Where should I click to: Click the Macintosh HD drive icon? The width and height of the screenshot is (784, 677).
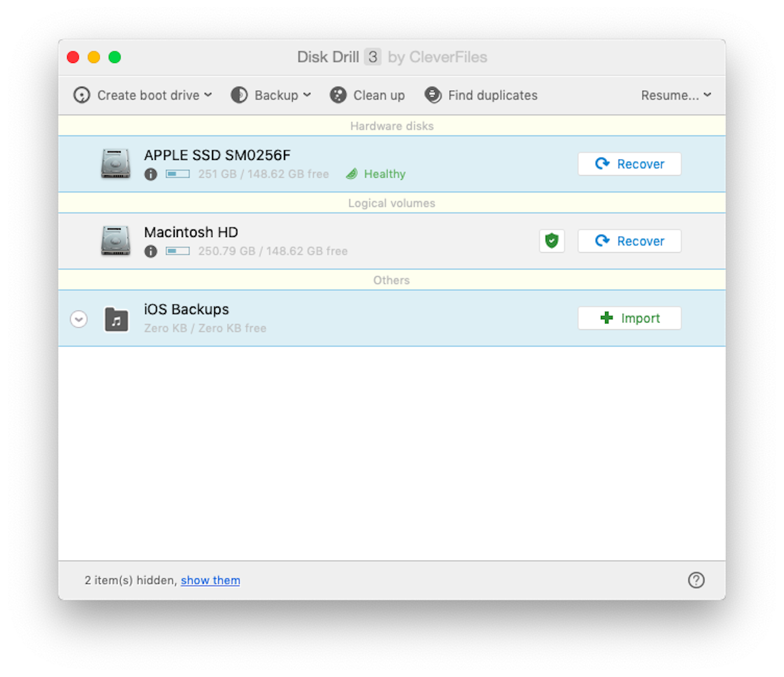[115, 241]
